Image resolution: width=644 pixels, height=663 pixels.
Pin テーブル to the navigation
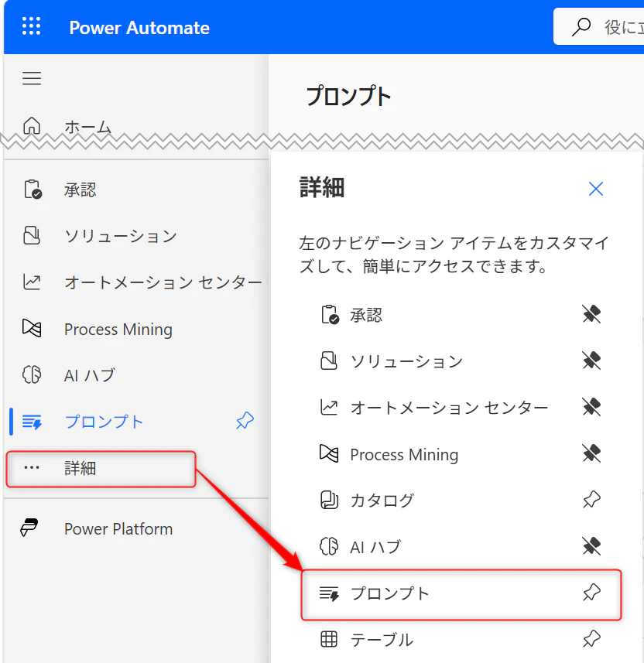click(x=591, y=639)
